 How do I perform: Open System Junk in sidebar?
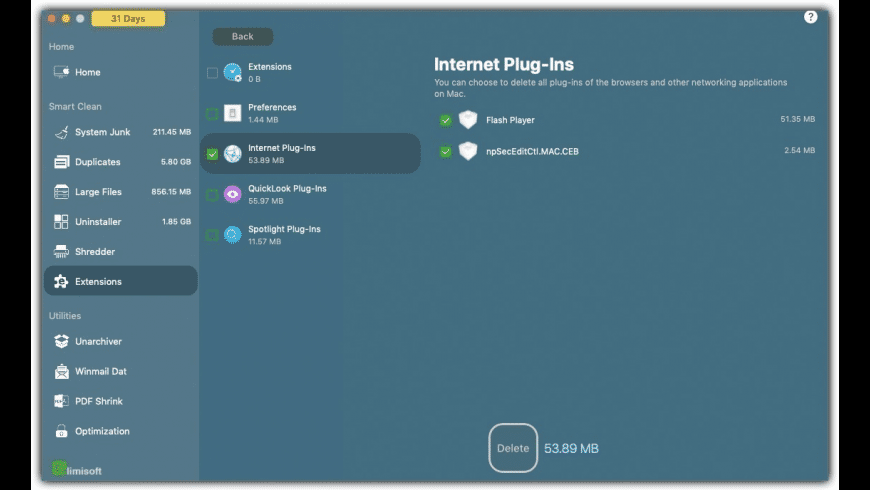(x=121, y=132)
